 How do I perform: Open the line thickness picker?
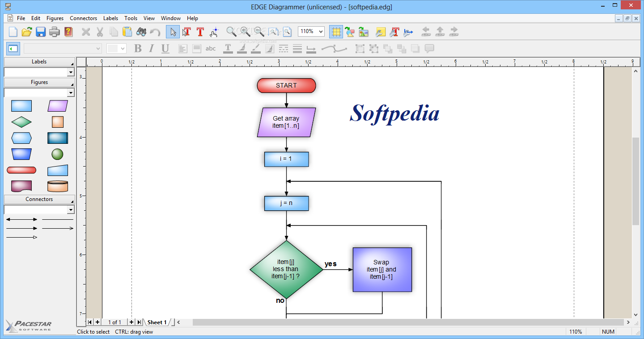pyautogui.click(x=297, y=48)
